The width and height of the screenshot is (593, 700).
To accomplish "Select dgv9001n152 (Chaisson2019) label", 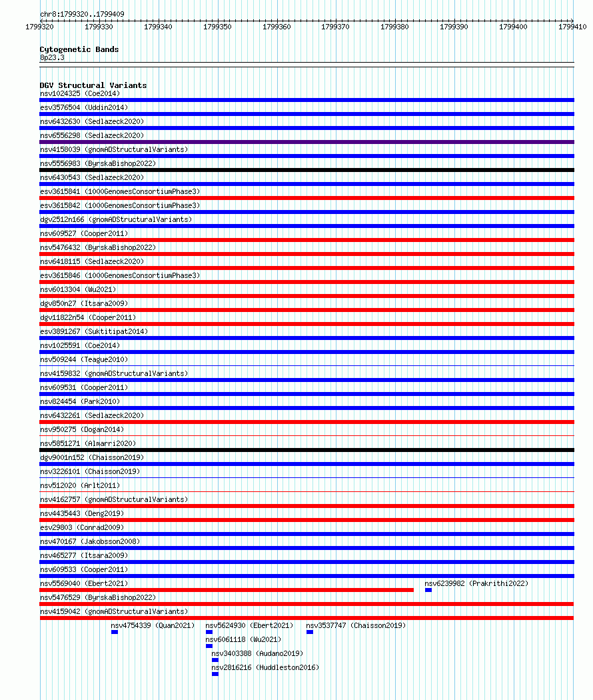I will (92, 457).
